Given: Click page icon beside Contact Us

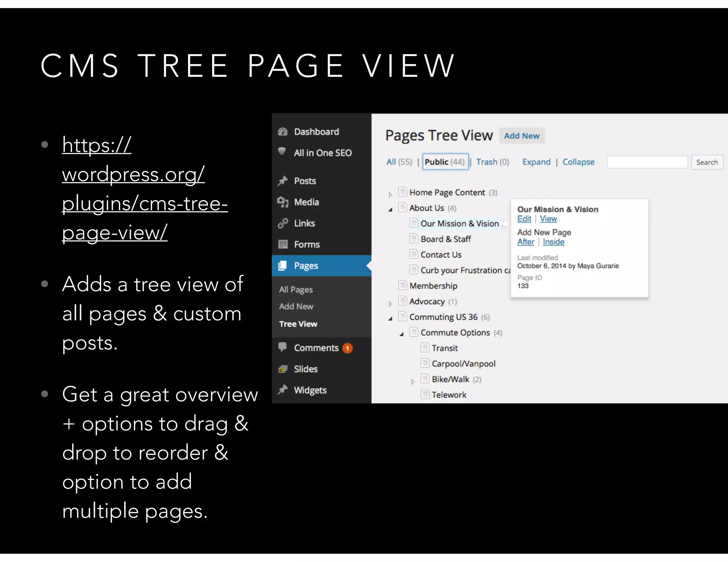Looking at the screenshot, I should click(413, 254).
